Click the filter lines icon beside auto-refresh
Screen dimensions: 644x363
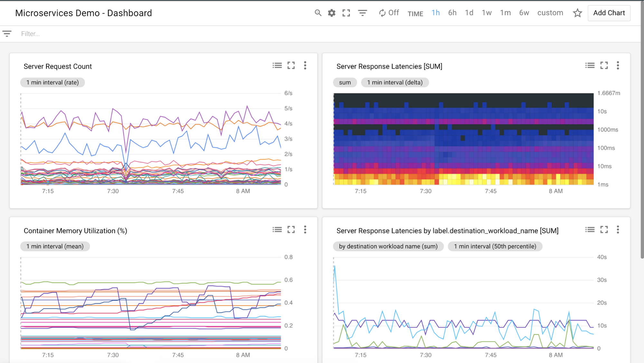pyautogui.click(x=363, y=13)
